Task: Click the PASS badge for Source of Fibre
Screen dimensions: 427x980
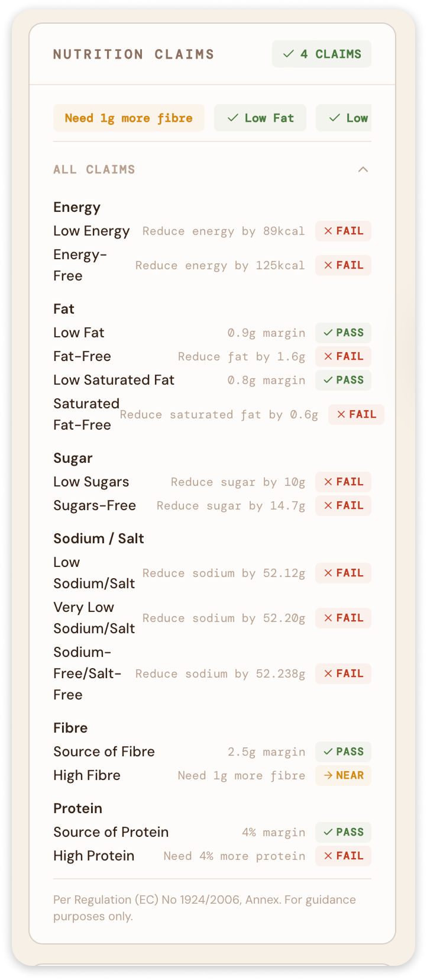Action: pos(343,752)
